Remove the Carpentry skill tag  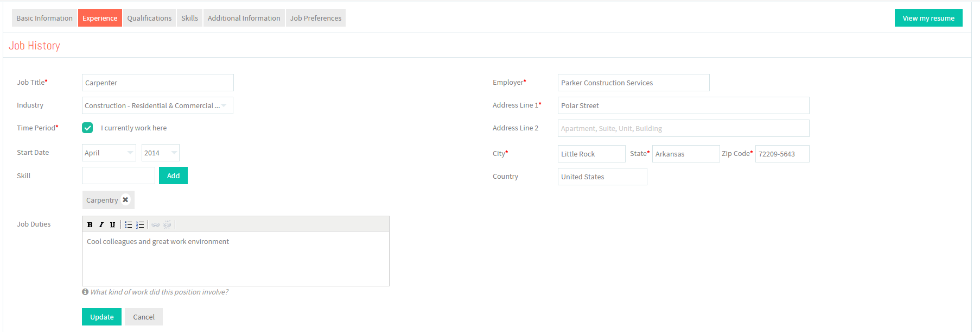point(125,199)
